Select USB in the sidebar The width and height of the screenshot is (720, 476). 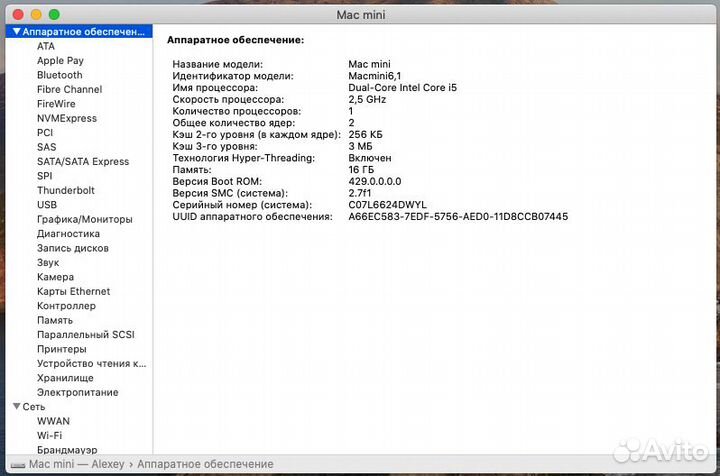tap(47, 205)
